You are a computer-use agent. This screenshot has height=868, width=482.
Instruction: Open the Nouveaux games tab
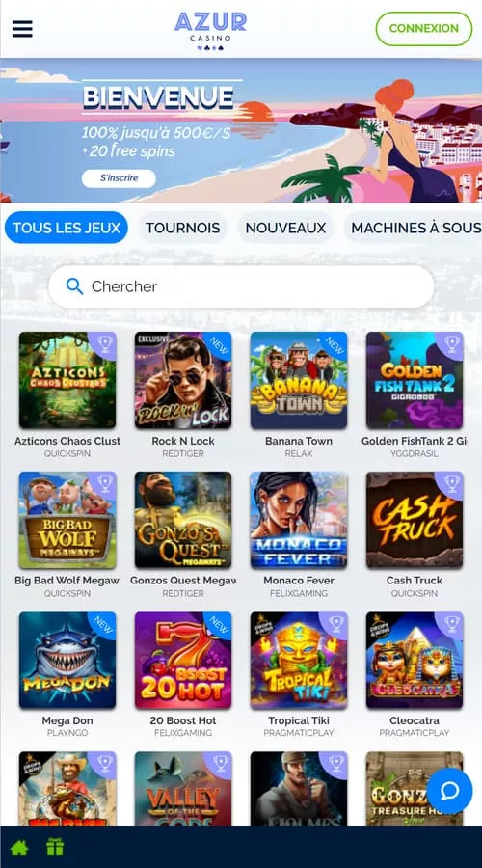click(x=285, y=228)
